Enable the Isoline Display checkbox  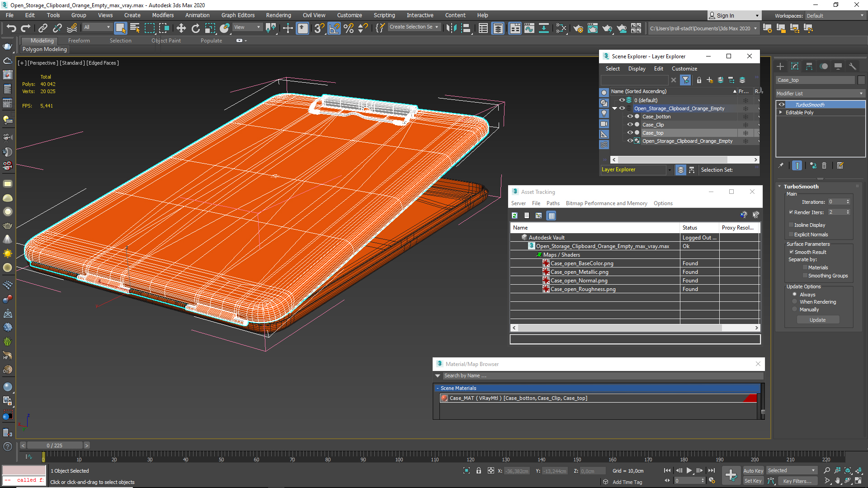791,225
